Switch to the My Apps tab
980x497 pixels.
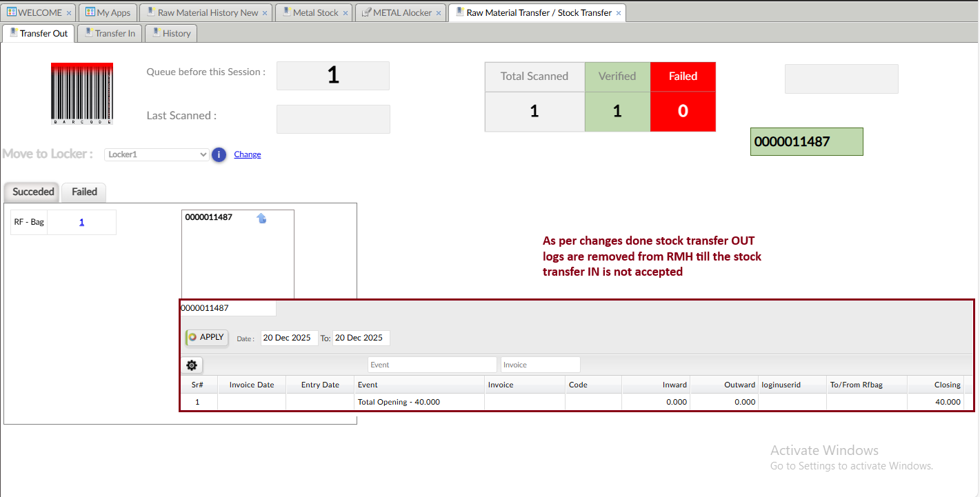(x=108, y=12)
